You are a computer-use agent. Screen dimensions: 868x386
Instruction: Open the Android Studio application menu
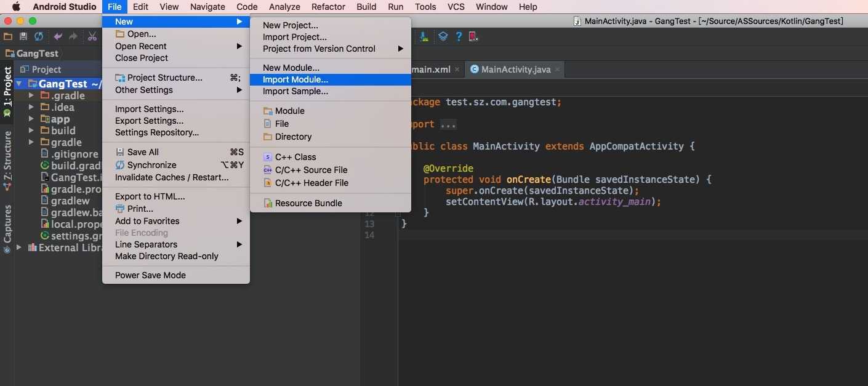pyautogui.click(x=65, y=7)
